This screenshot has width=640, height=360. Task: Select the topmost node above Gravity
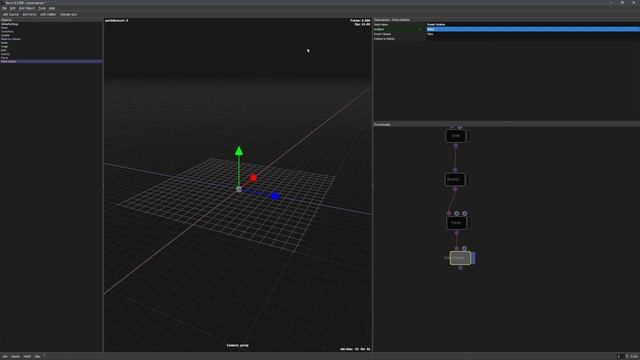(456, 136)
